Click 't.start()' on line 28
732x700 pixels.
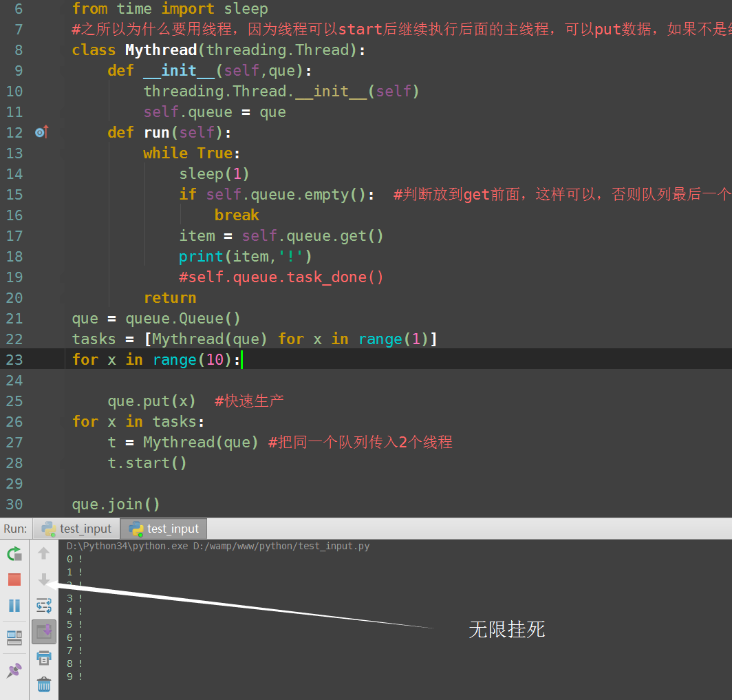pos(147,463)
